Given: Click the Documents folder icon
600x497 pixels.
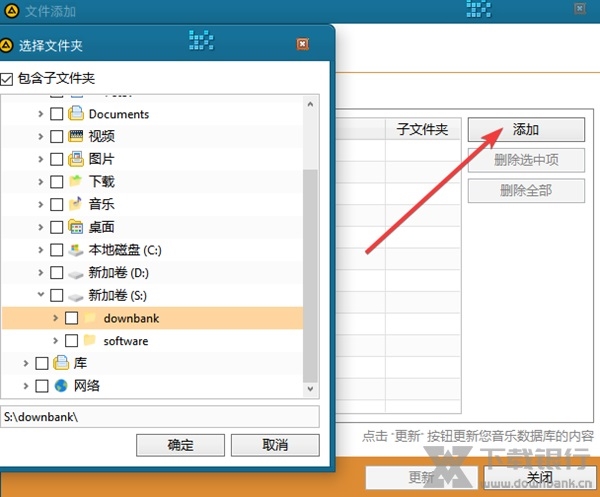Looking at the screenshot, I should (x=76, y=113).
